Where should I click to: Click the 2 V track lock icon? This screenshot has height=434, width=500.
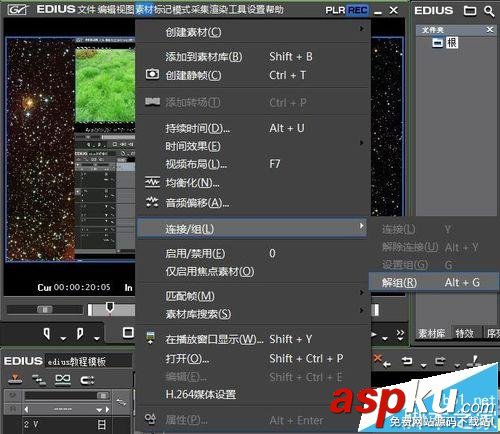[101, 424]
